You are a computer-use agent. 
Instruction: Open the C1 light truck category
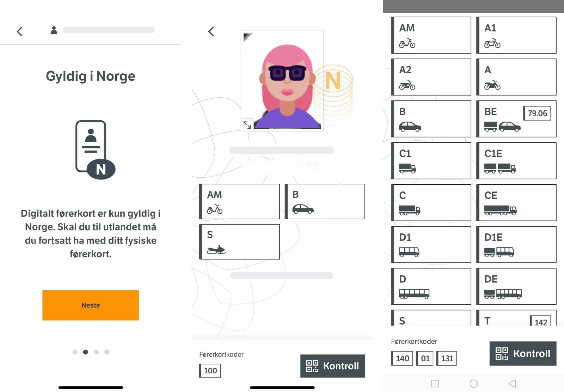tap(431, 161)
